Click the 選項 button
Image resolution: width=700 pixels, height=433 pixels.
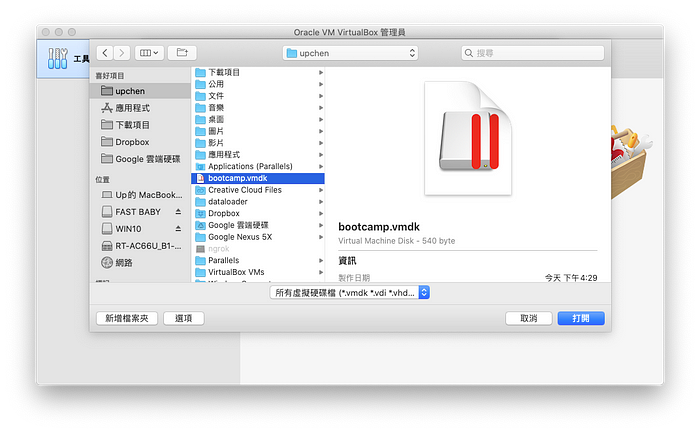pos(183,318)
